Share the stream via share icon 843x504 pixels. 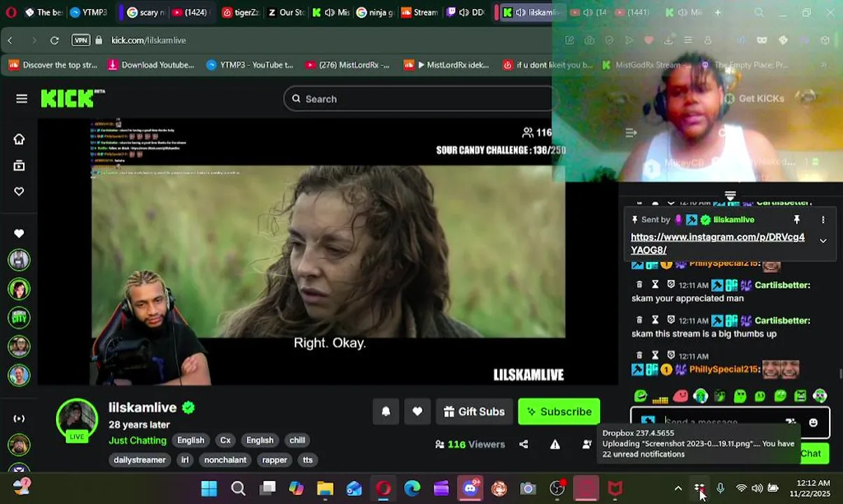[524, 444]
